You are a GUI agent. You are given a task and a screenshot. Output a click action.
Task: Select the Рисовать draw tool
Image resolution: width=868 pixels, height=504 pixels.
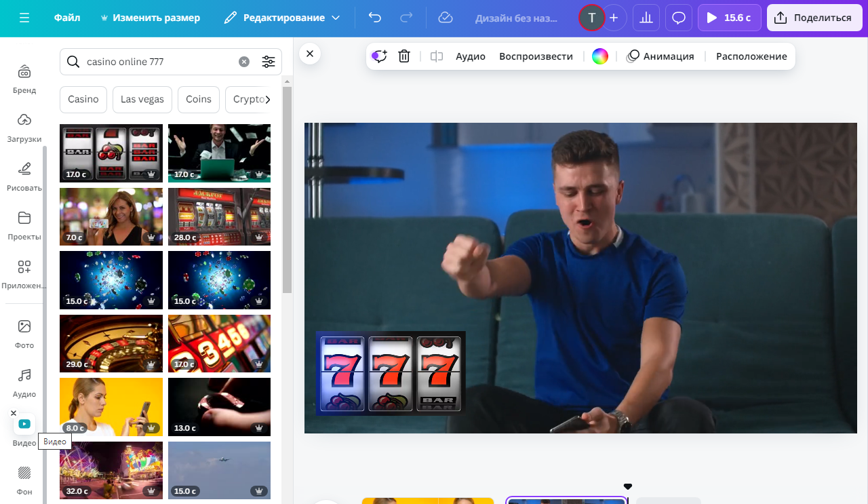click(x=24, y=176)
